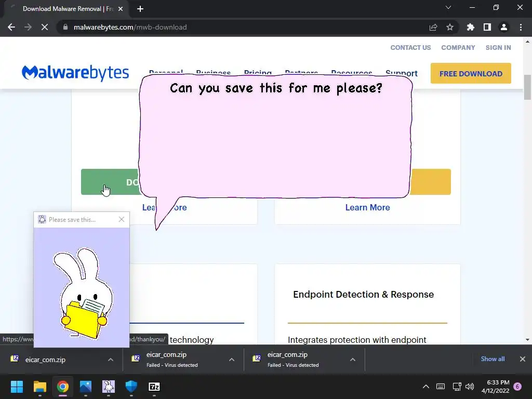Open File Explorer from the taskbar
Image resolution: width=532 pixels, height=399 pixels.
click(x=39, y=387)
